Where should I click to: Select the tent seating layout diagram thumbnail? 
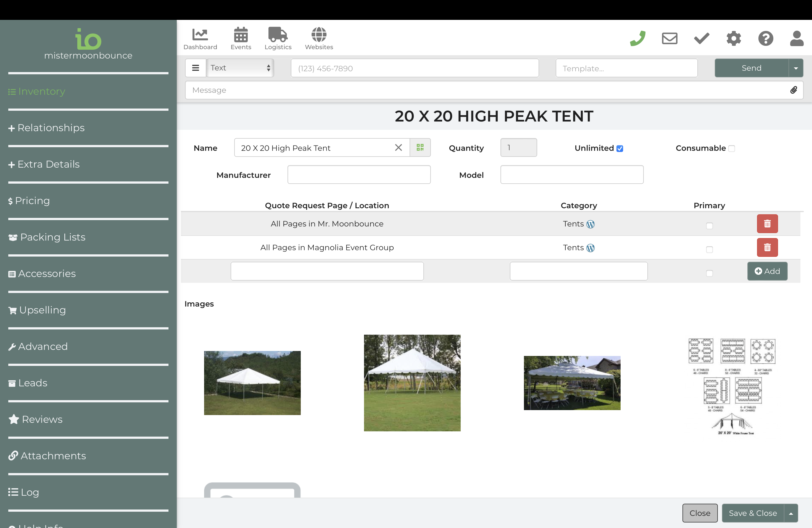732,386
